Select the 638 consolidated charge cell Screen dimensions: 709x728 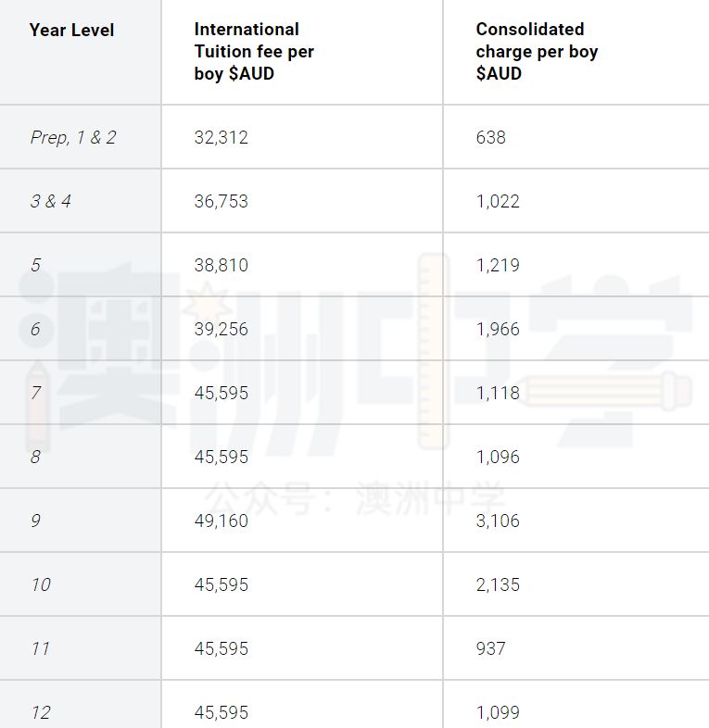click(490, 137)
